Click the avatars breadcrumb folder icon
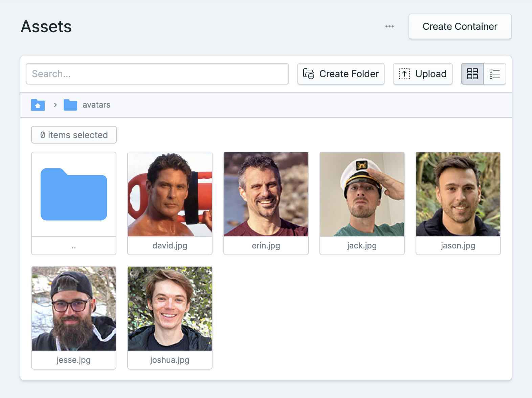Image resolution: width=532 pixels, height=398 pixels. (x=70, y=105)
